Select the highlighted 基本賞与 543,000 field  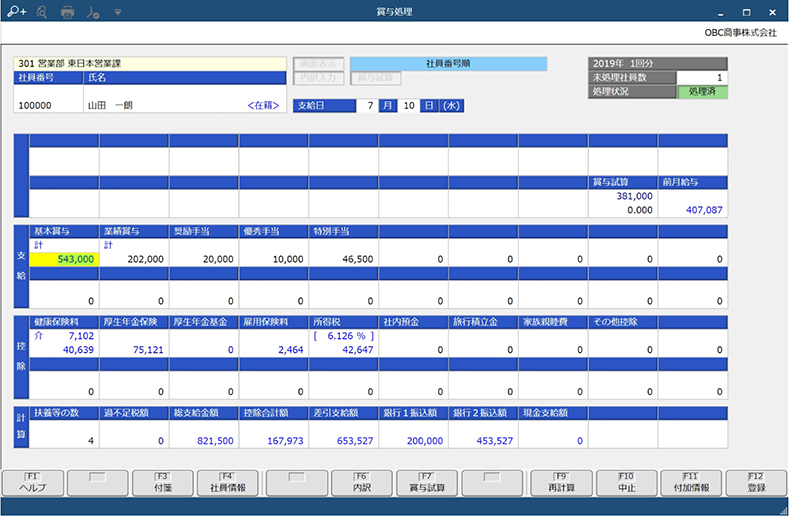pyautogui.click(x=63, y=258)
